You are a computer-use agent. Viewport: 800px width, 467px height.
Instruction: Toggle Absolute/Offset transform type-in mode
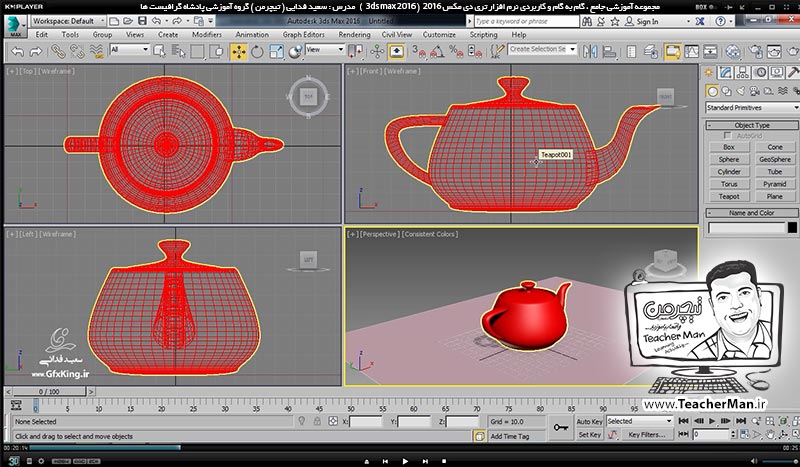pyautogui.click(x=333, y=422)
